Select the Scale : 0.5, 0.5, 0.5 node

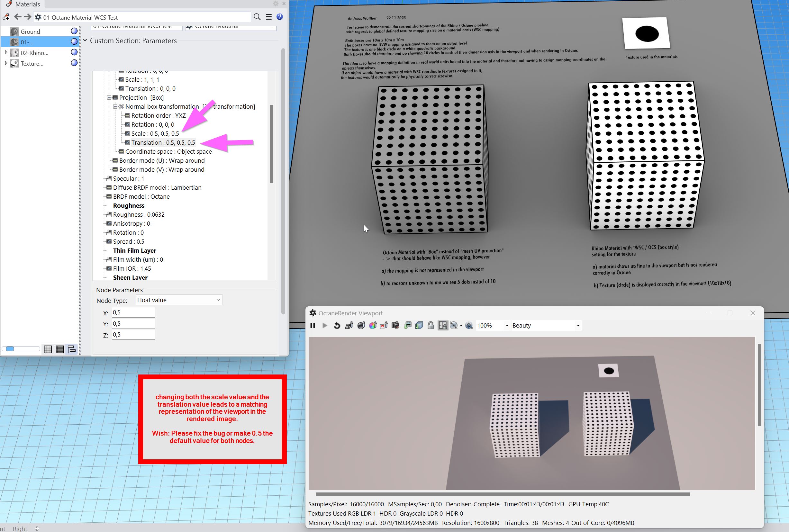tap(155, 133)
